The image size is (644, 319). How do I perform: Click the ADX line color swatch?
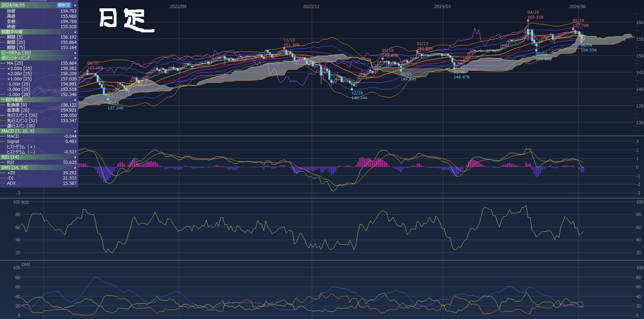[3, 183]
